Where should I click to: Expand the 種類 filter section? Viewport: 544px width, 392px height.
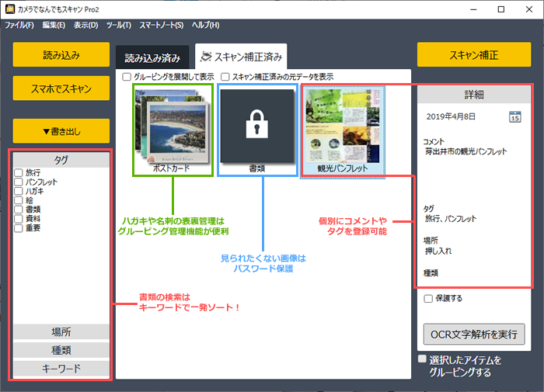60,350
